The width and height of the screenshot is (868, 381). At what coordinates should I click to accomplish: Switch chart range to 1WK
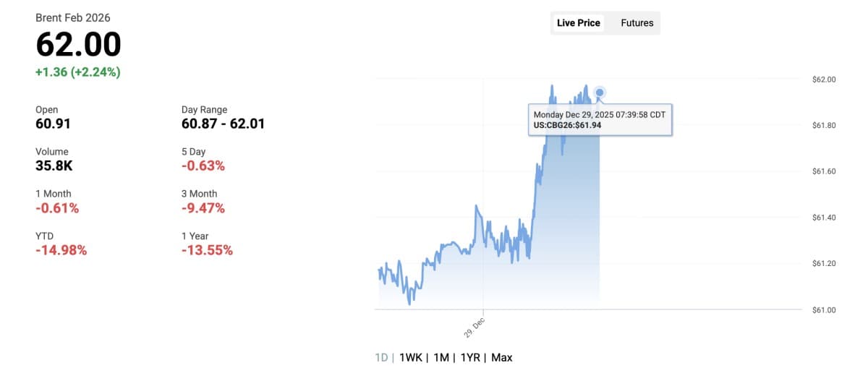410,358
